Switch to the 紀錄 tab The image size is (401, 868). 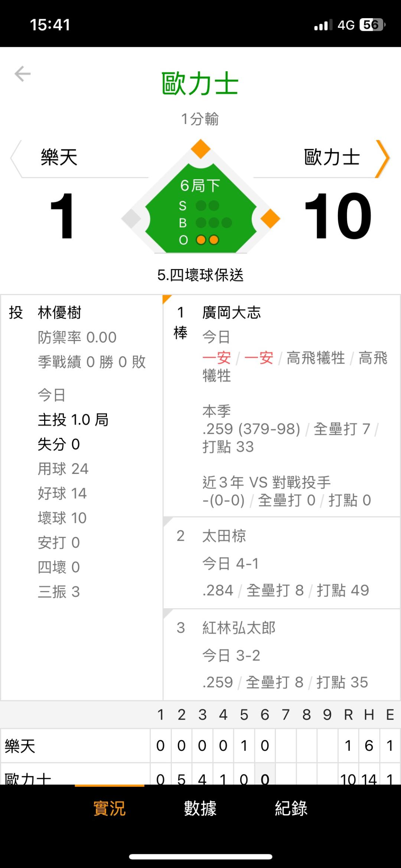click(291, 808)
